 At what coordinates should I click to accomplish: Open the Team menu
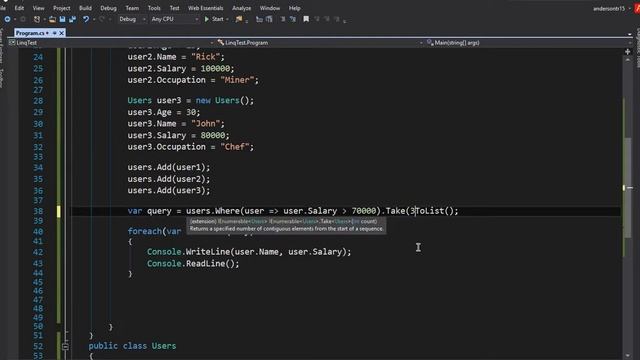click(132, 8)
